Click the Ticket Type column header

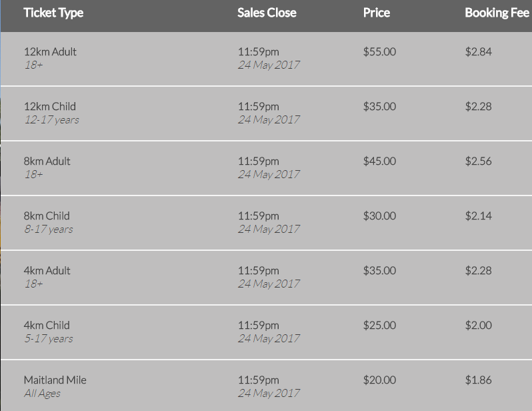click(53, 13)
